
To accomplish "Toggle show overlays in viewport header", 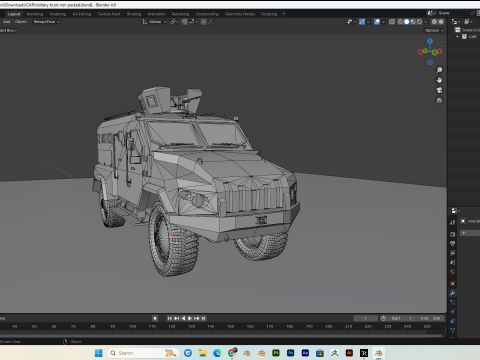I will (x=377, y=22).
